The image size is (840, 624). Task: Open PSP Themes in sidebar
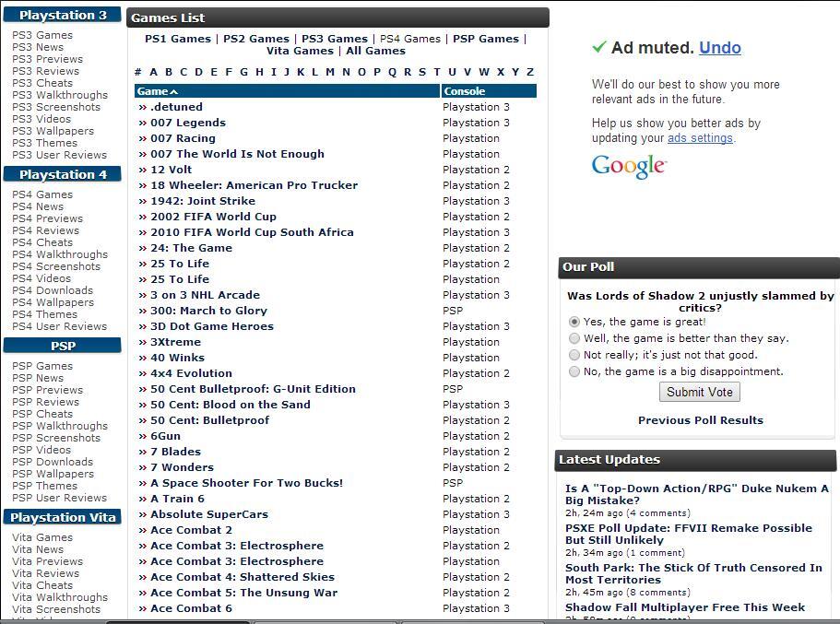[x=44, y=486]
